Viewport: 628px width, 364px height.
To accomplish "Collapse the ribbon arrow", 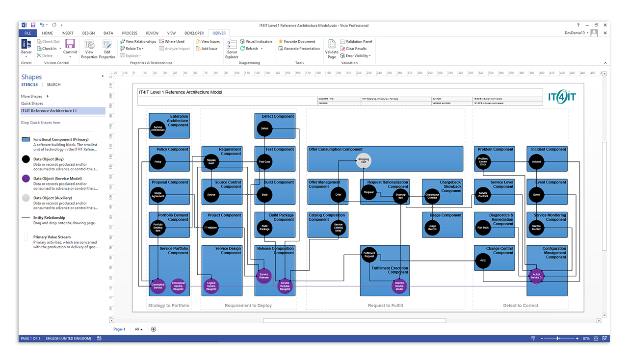I will pos(606,62).
